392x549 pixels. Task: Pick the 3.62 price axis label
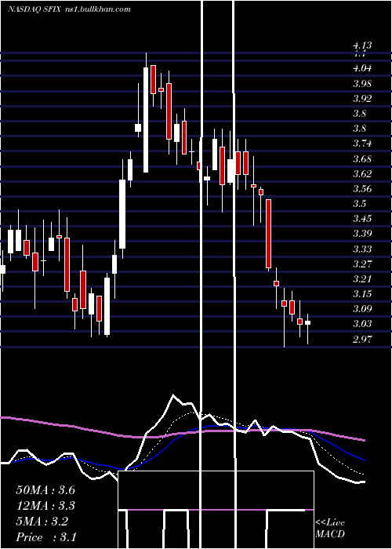[362, 173]
